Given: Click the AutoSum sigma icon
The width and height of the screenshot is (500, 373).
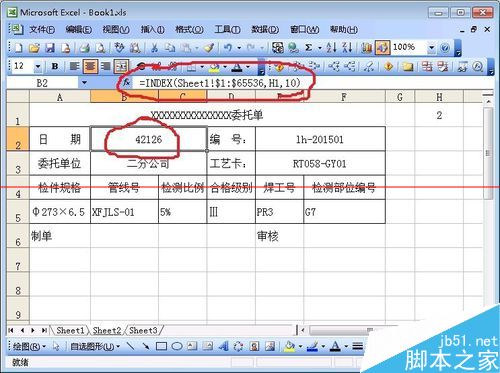Looking at the screenshot, I should pos(309,48).
